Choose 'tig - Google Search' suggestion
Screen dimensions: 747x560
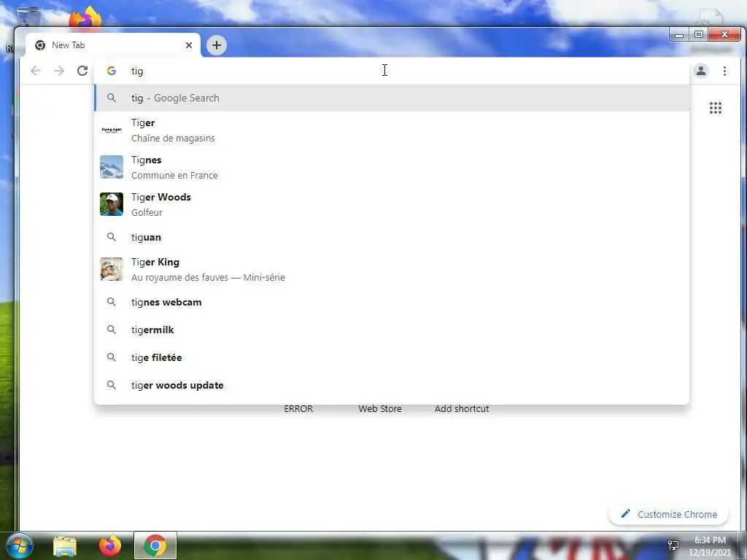click(392, 98)
